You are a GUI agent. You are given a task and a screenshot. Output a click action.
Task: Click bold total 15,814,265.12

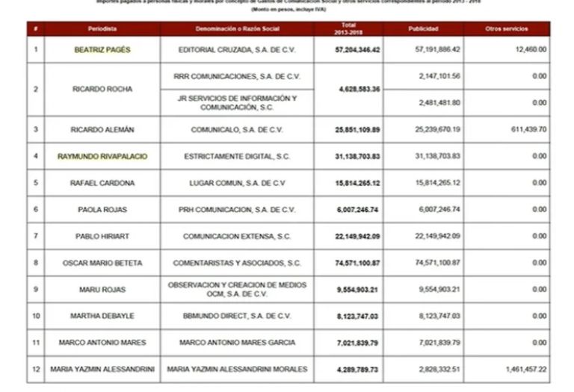click(x=357, y=183)
